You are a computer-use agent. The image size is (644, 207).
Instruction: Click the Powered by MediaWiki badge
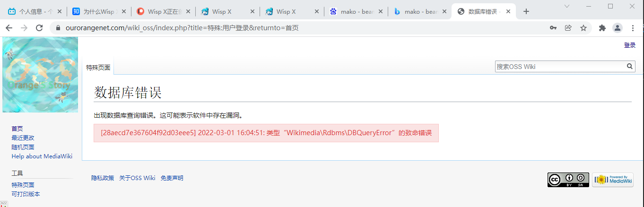click(x=612, y=180)
